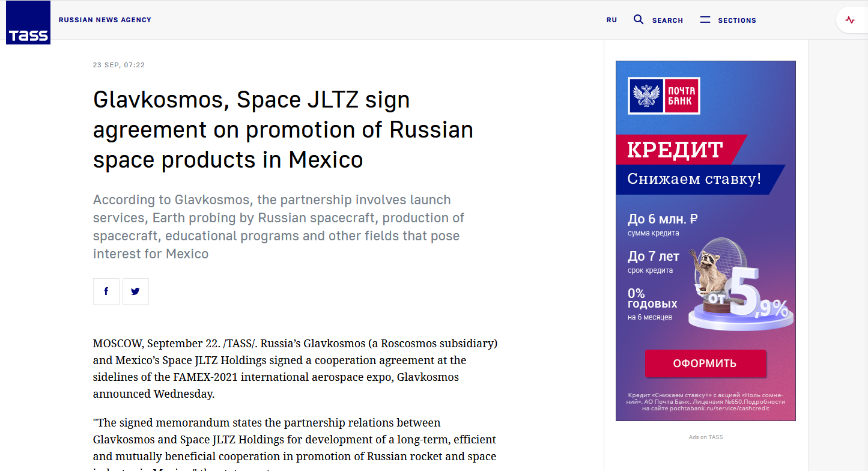Screen dimensions: 868x471
Task: Click the 23 SEP, 07:22 timestamp
Action: point(119,65)
